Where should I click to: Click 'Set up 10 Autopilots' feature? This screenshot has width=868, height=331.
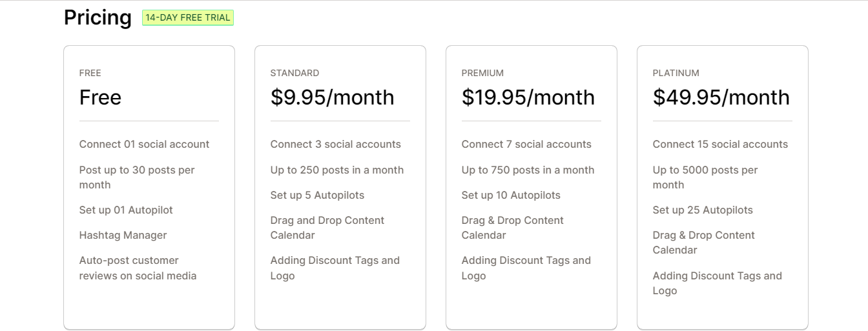511,196
